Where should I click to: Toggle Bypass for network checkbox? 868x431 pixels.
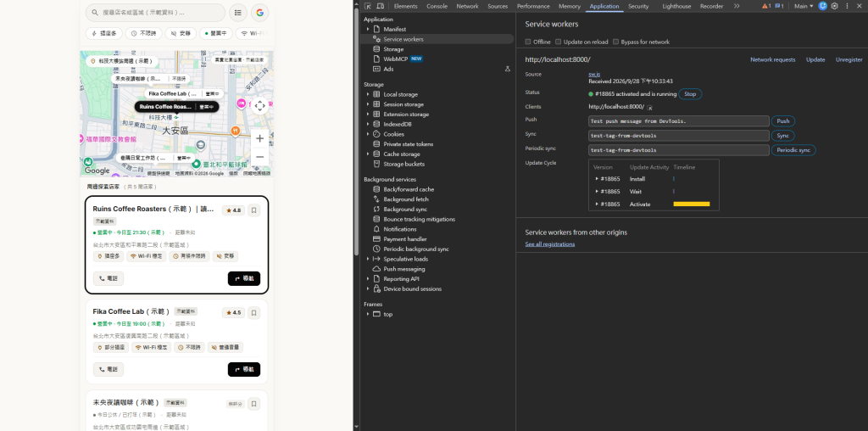[615, 42]
